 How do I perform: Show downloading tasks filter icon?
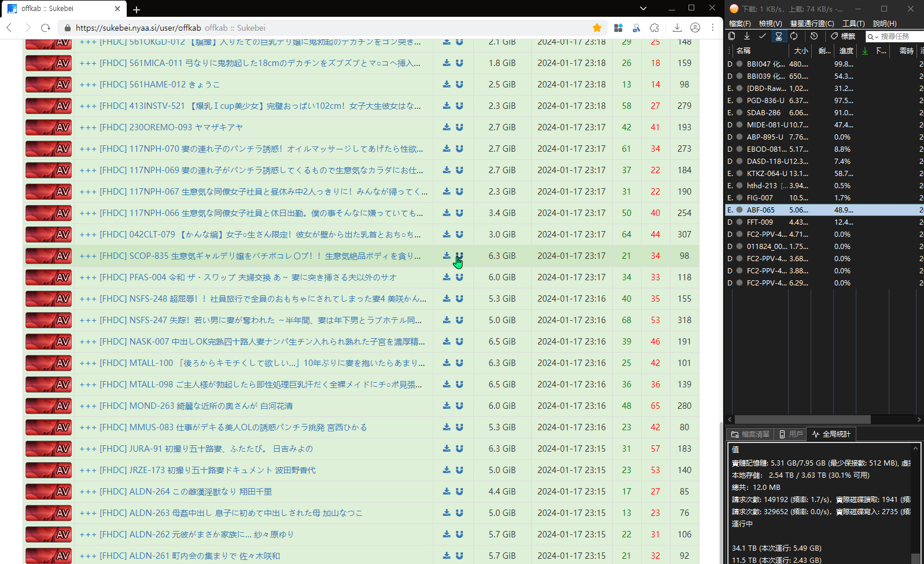pyautogui.click(x=747, y=36)
